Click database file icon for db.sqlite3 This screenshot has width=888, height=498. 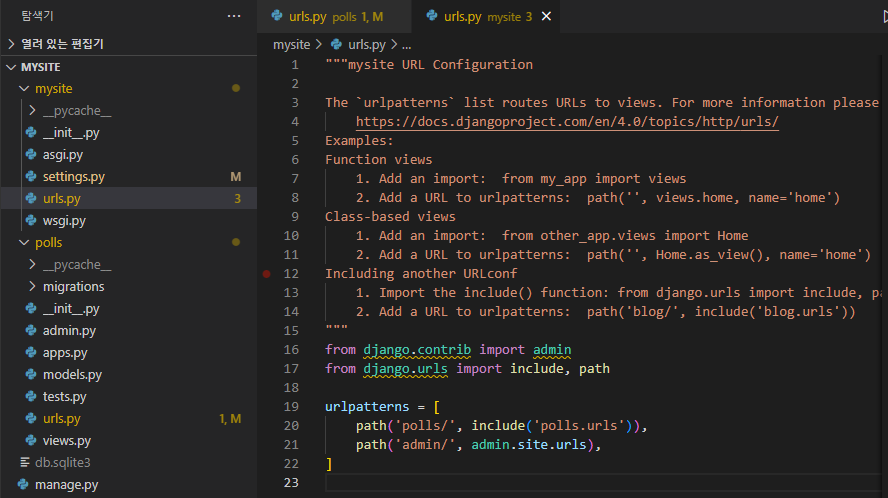click(x=24, y=462)
